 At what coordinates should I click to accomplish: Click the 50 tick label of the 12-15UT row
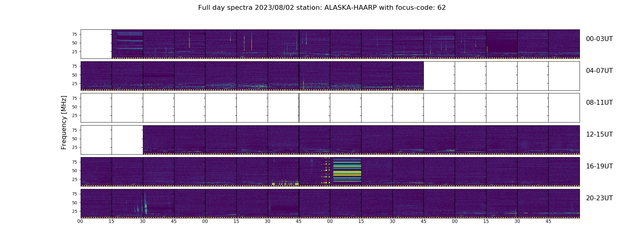(x=75, y=139)
